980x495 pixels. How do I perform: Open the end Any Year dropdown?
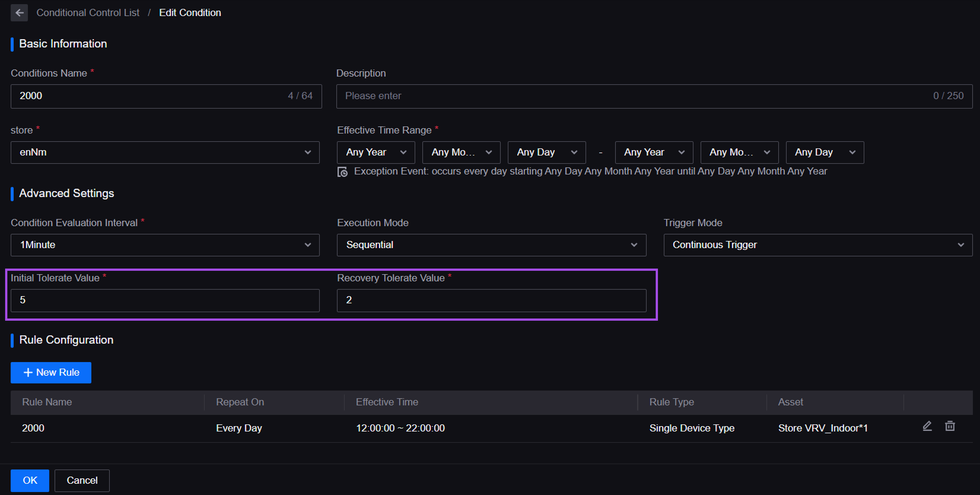pyautogui.click(x=653, y=152)
